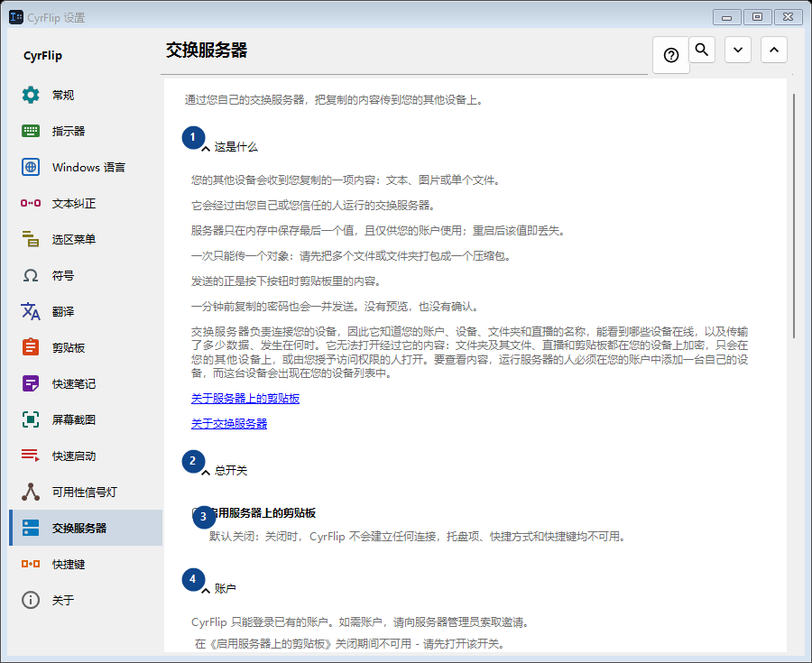The image size is (812, 663).
Task: Collapse the 账户 section
Action: pyautogui.click(x=206, y=590)
